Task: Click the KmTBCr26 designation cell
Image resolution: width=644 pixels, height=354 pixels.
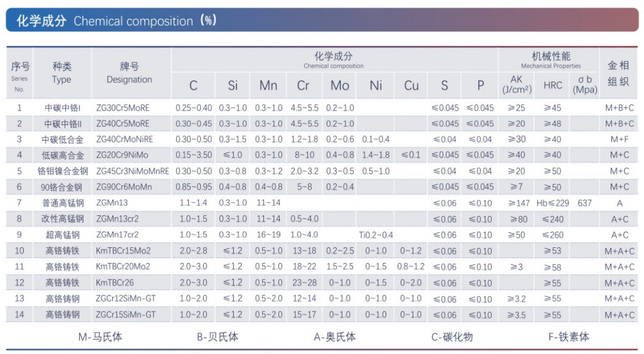Action: pos(119,283)
